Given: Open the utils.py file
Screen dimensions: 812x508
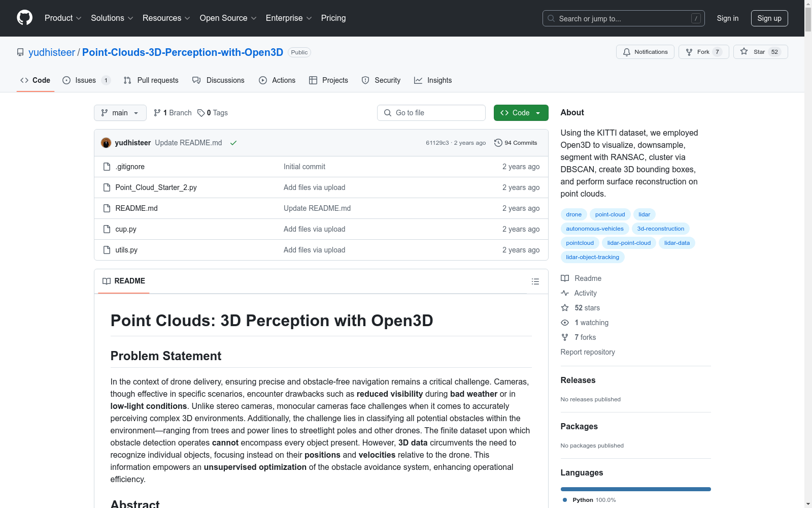Looking at the screenshot, I should (x=126, y=250).
